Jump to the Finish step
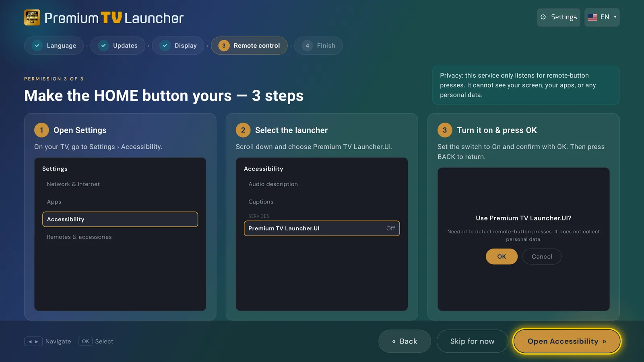 click(x=318, y=45)
